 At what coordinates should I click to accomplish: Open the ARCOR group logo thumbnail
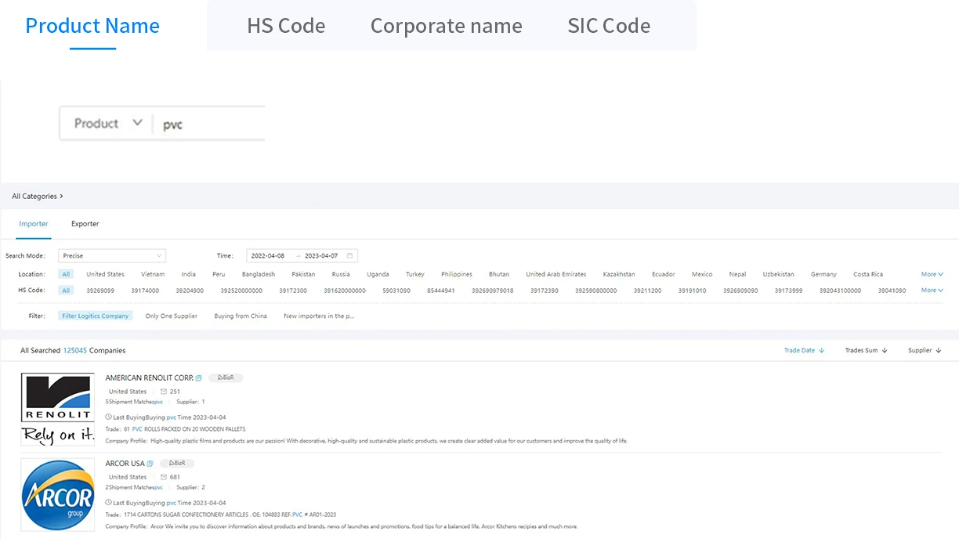coord(58,495)
